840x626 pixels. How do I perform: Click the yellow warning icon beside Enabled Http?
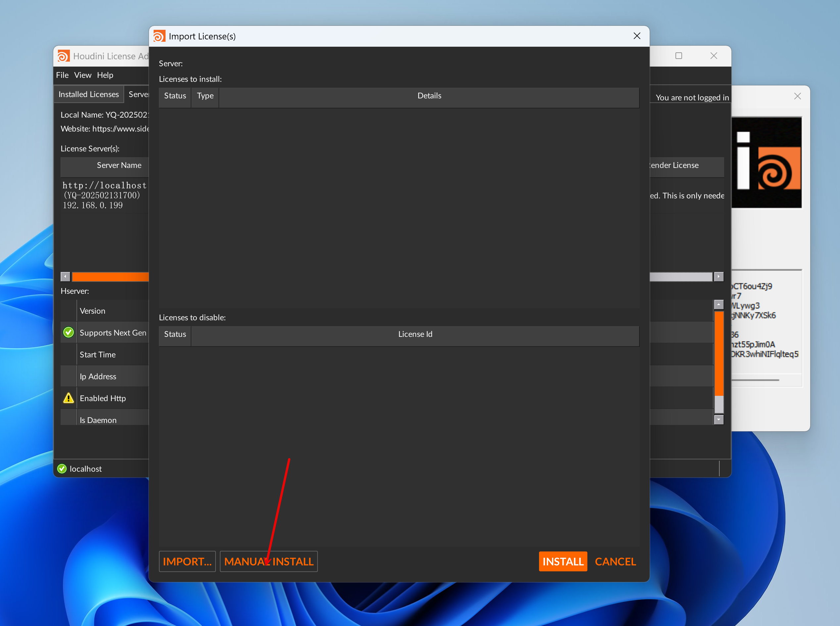click(69, 398)
